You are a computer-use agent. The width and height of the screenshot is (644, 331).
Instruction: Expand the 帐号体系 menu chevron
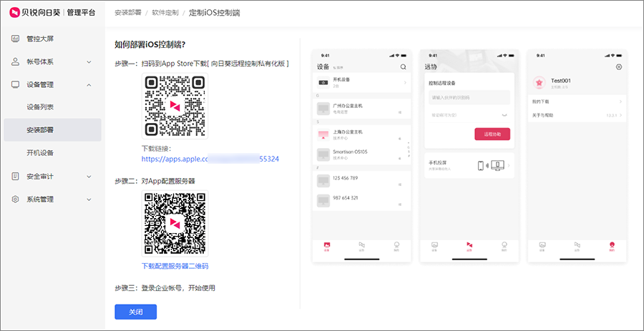point(89,62)
